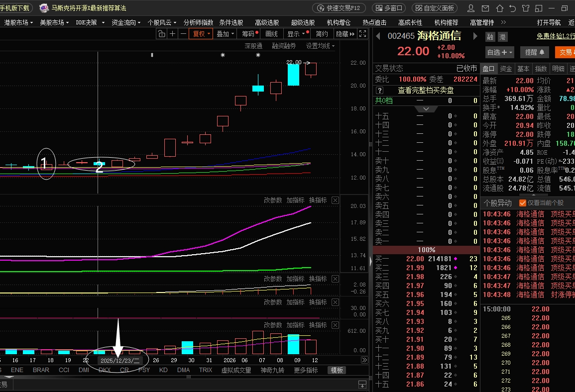
Task: Open skin theme shirt icon
Action: pyautogui.click(x=526, y=8)
